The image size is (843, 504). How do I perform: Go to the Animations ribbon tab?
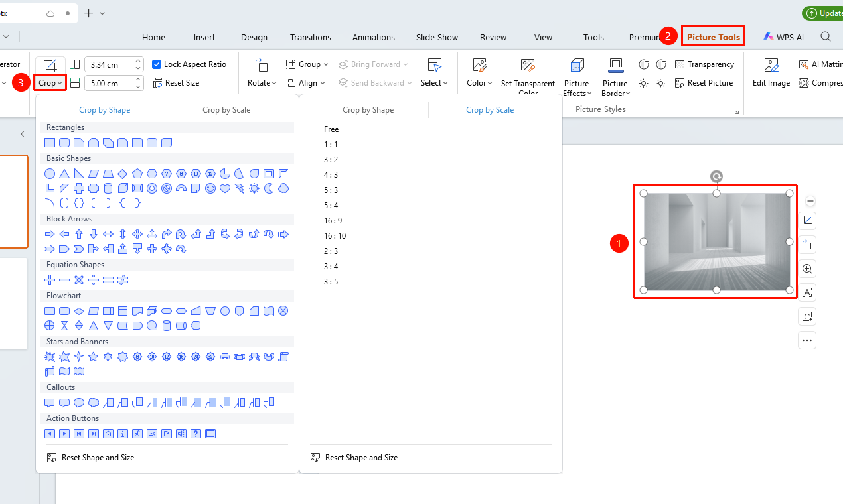tap(374, 37)
